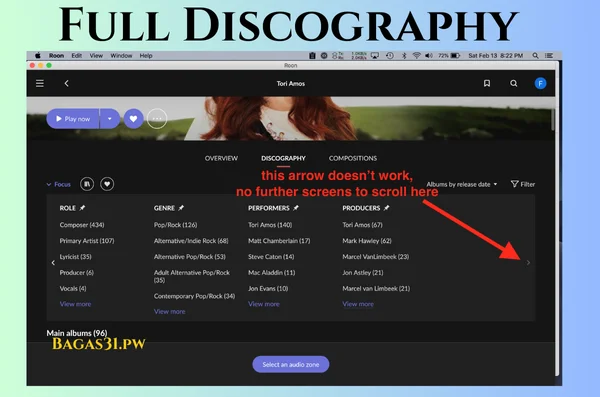Select the Discography tab
The height and width of the screenshot is (397, 600).
pyautogui.click(x=283, y=158)
